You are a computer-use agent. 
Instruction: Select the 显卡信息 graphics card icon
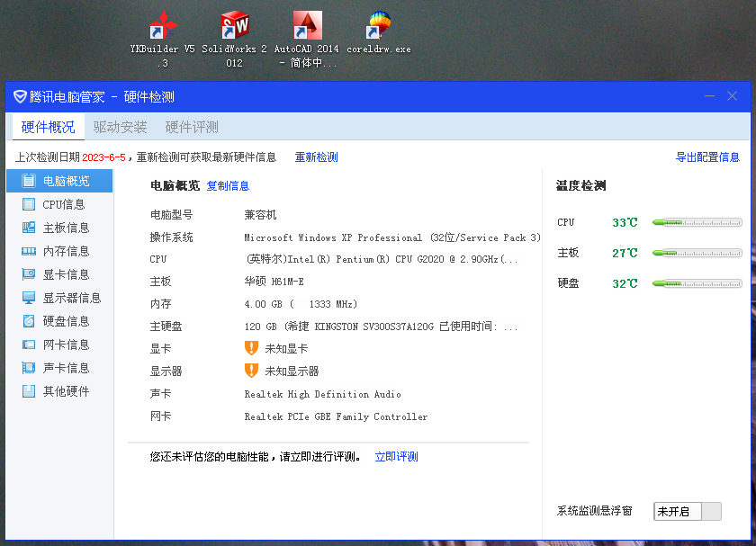pos(29,274)
